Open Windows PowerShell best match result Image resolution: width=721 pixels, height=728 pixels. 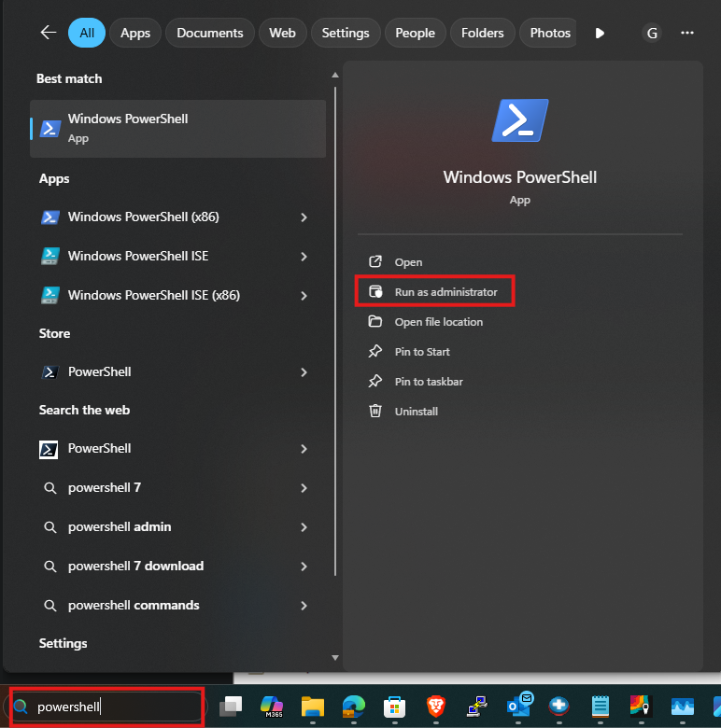click(x=178, y=129)
